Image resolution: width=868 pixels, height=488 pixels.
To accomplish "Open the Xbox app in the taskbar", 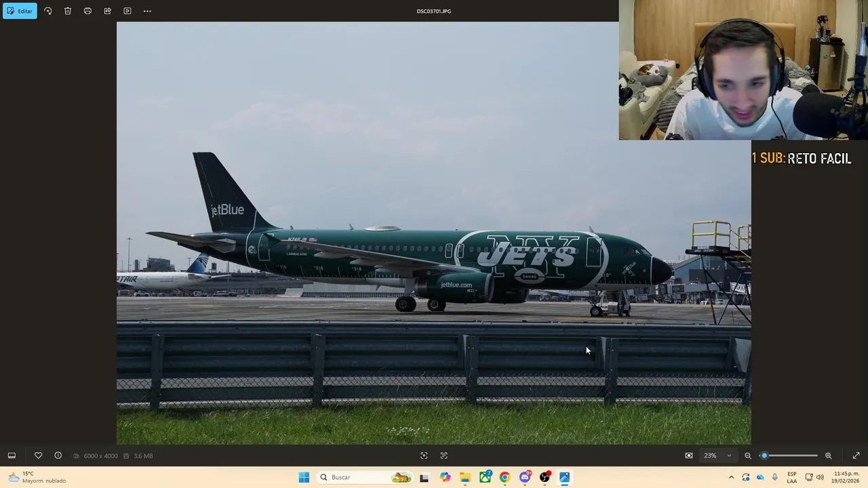I will (485, 477).
